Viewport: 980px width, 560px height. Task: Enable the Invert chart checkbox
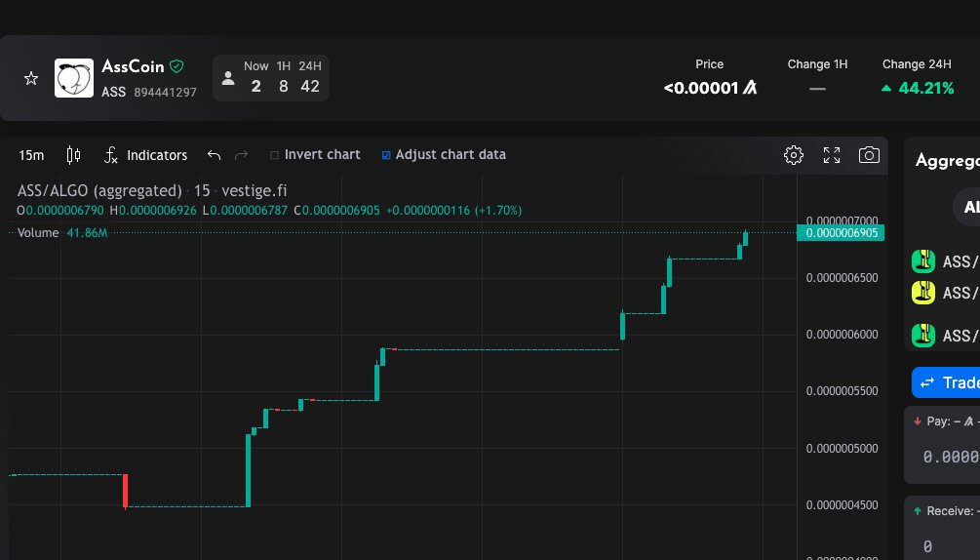[274, 155]
